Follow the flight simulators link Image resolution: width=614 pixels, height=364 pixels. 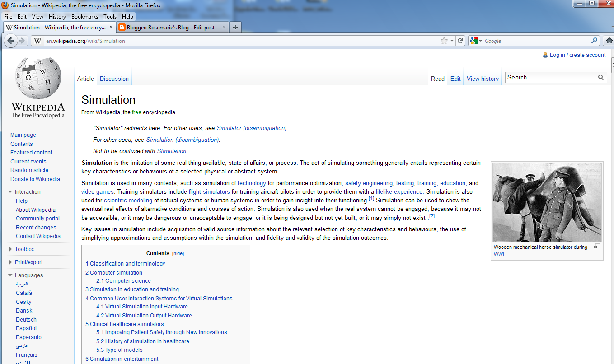[209, 191]
